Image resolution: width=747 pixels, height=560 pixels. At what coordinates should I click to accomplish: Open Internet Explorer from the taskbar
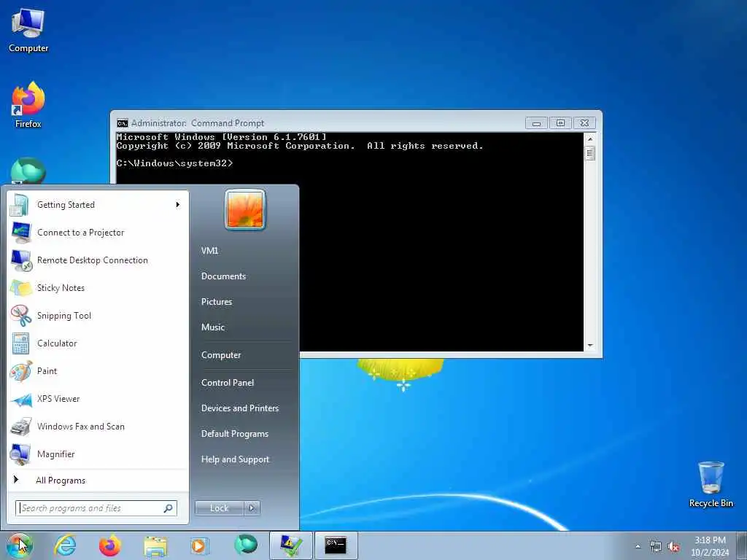coord(65,545)
